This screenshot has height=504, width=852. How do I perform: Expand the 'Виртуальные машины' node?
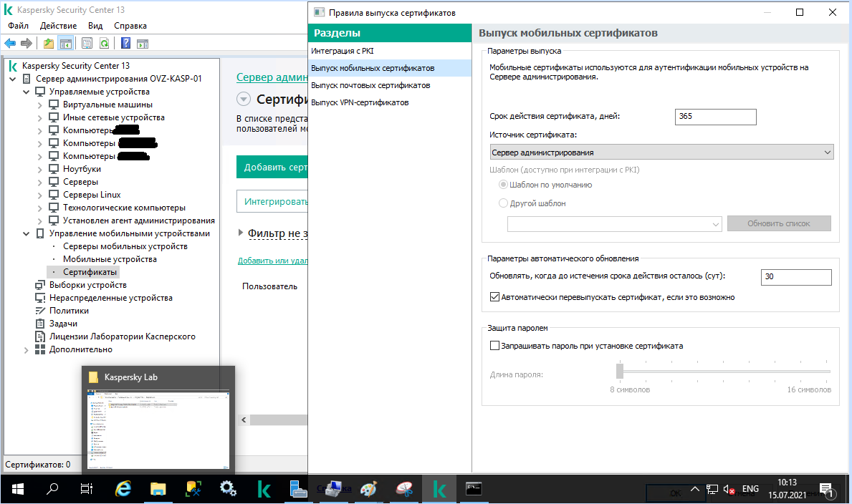point(39,105)
